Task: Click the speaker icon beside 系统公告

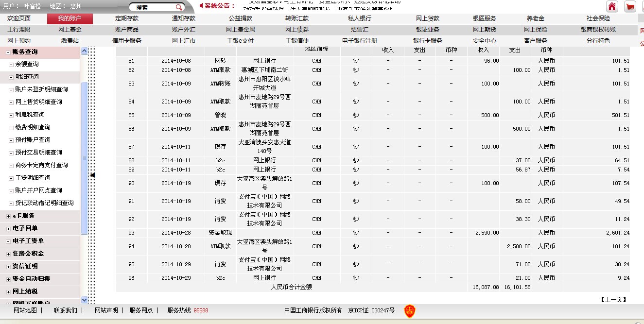Action: [x=201, y=6]
